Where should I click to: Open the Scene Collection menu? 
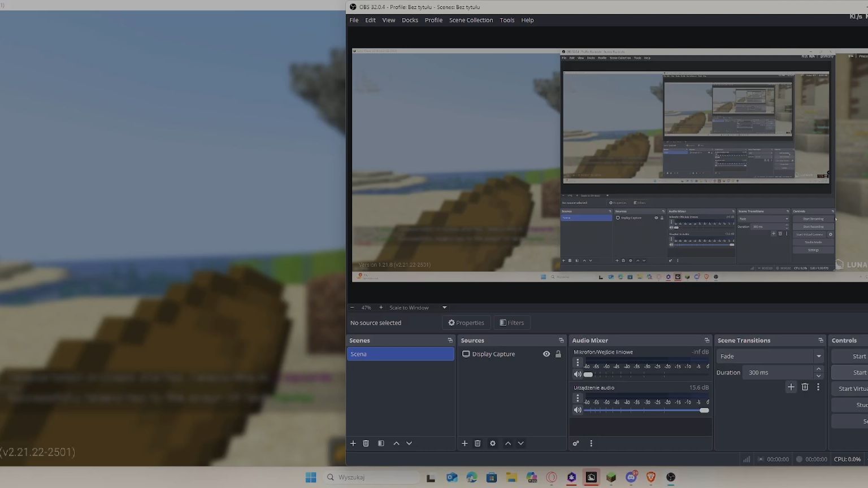point(471,20)
